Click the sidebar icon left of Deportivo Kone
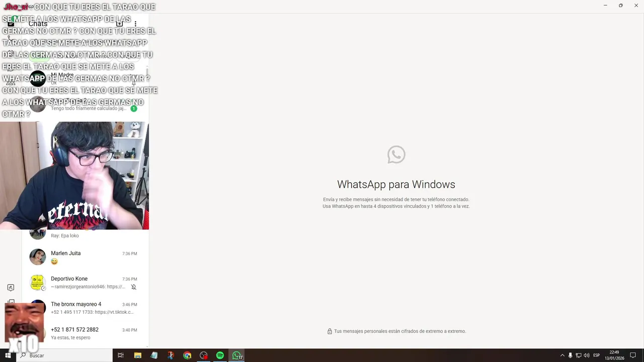Screen dimensions: 644x362 pyautogui.click(x=11, y=288)
